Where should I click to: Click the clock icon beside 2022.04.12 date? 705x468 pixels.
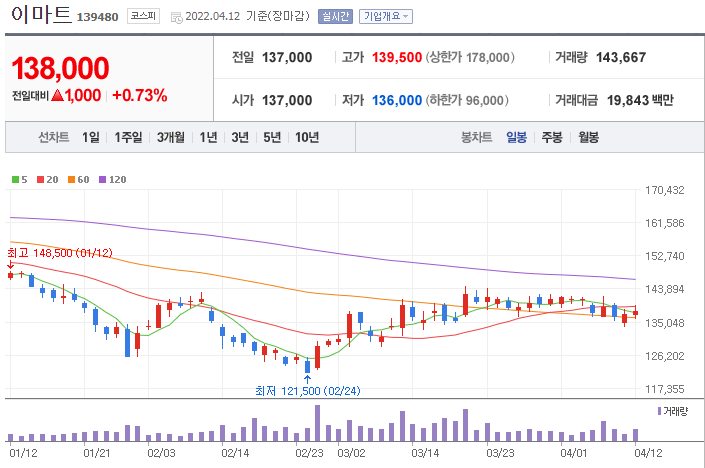177,18
